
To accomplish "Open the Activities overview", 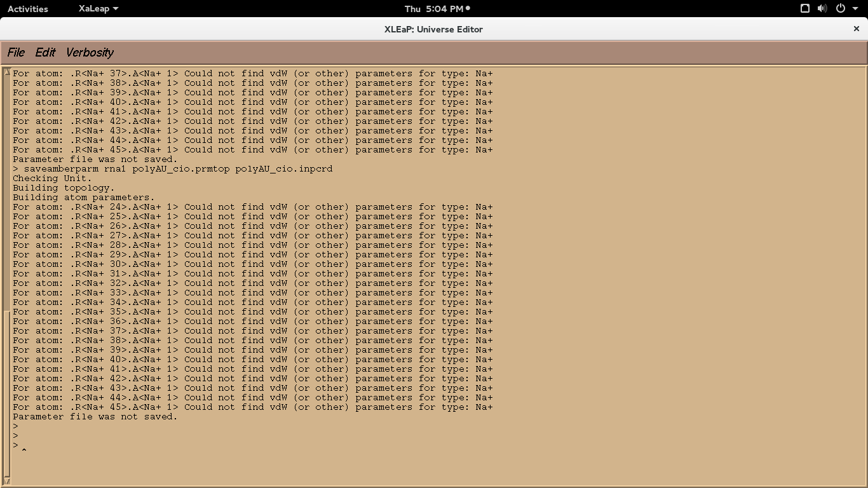I will (x=27, y=9).
